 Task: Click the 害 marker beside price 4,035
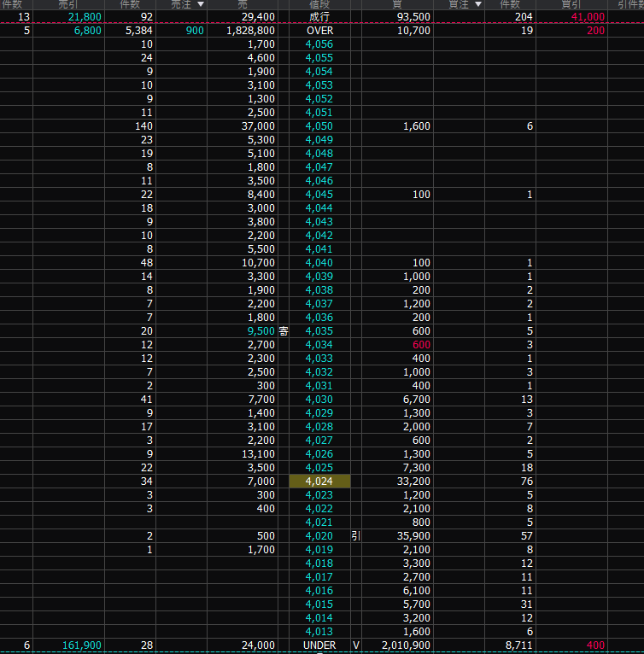click(284, 331)
